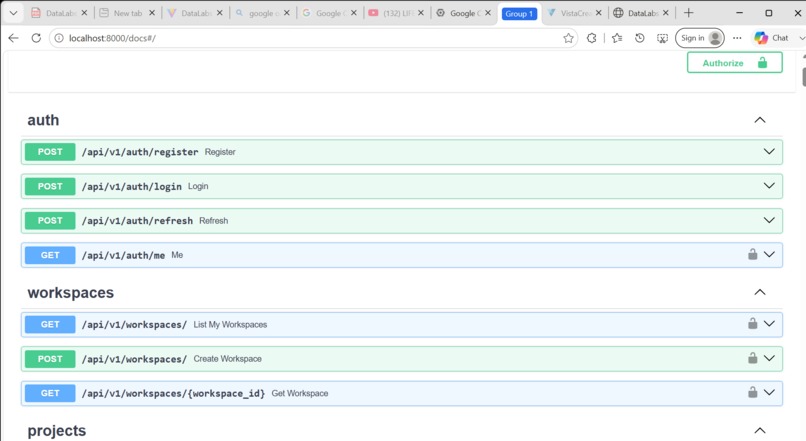Image resolution: width=806 pixels, height=441 pixels.
Task: Click the site information icon in address bar
Action: click(x=59, y=38)
